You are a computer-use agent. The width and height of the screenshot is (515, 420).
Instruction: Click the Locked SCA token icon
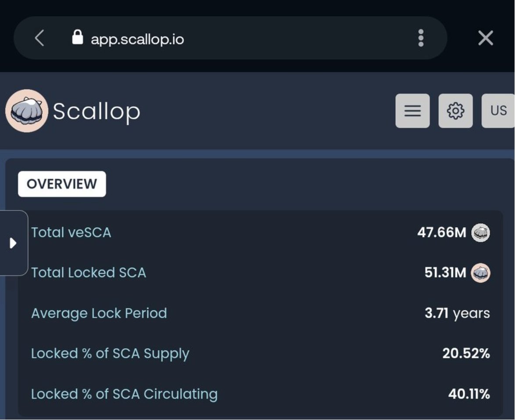click(x=480, y=273)
